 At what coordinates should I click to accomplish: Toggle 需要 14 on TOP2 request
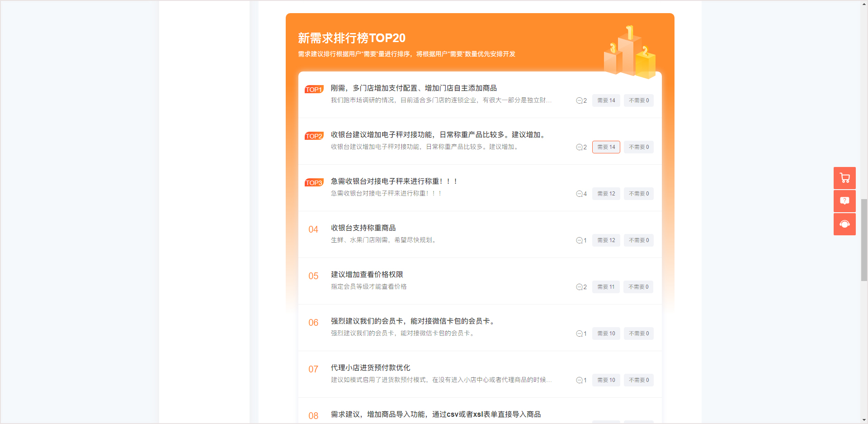pyautogui.click(x=606, y=147)
